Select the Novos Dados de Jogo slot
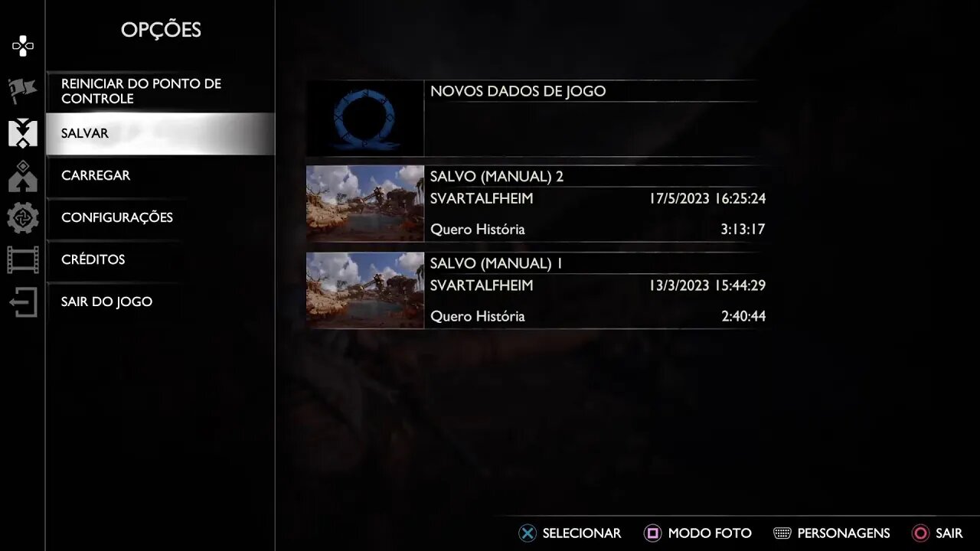The height and width of the screenshot is (551, 980). pos(536,118)
